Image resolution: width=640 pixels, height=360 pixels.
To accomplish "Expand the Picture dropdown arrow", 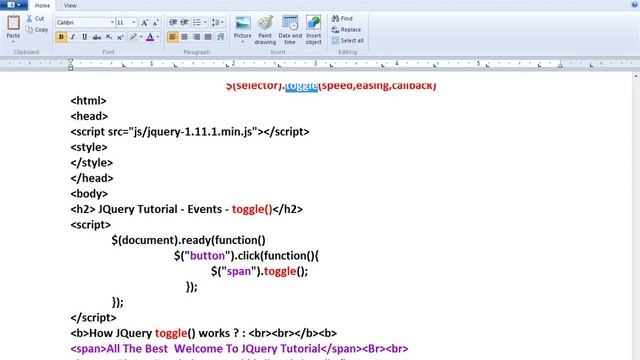I will [242, 42].
